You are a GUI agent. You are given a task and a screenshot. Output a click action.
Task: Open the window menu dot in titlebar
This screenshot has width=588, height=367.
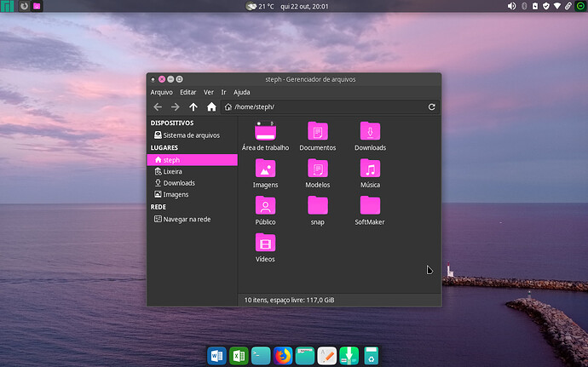click(153, 79)
